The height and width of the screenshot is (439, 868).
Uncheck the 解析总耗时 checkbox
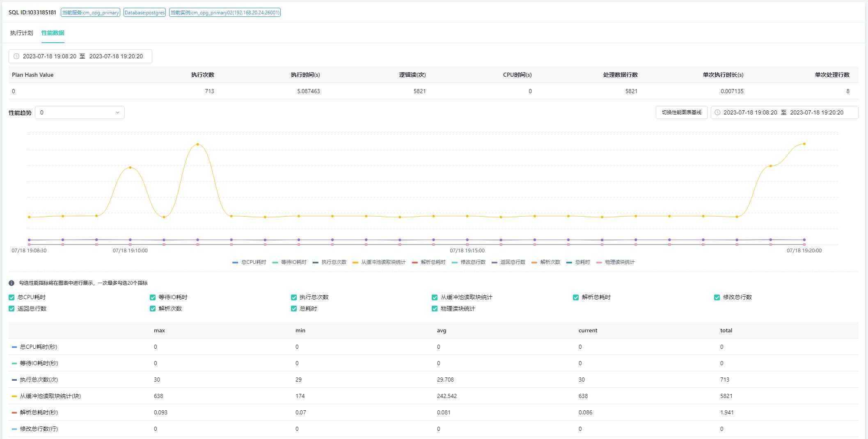[x=576, y=297]
